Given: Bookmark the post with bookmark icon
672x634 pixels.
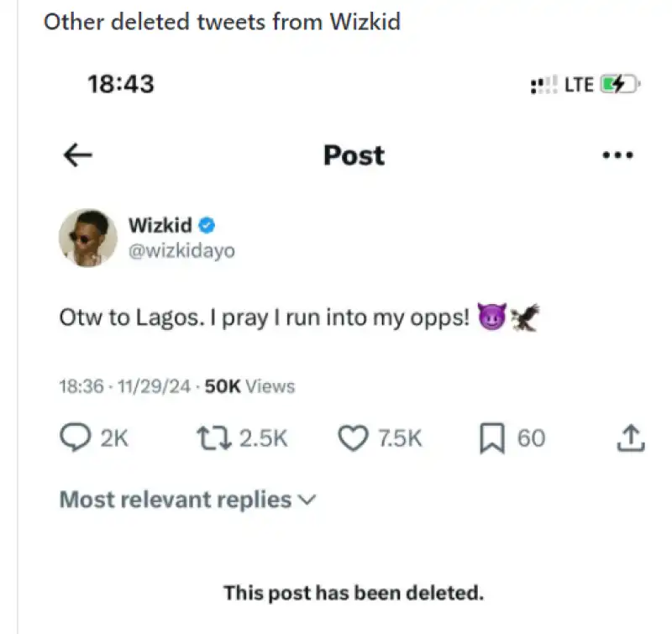Looking at the screenshot, I should tap(491, 438).
